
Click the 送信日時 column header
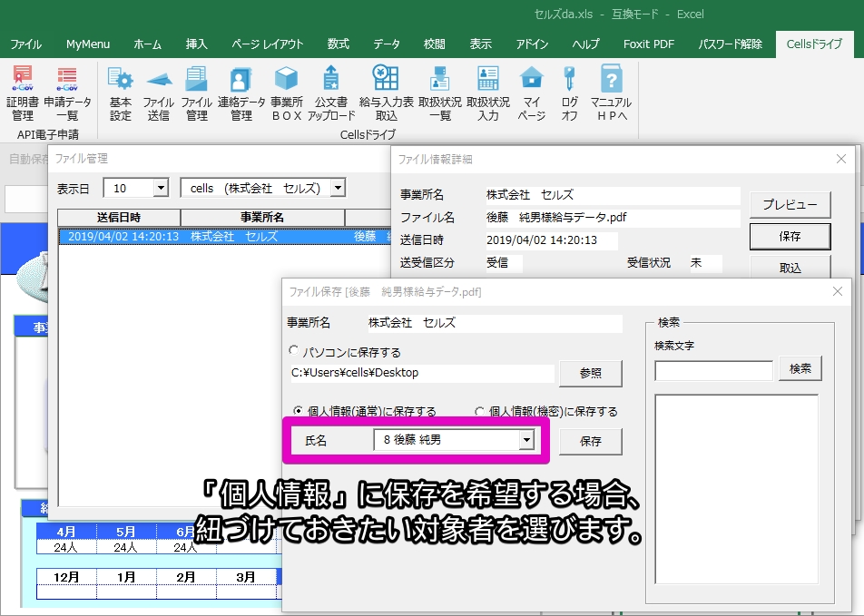click(x=119, y=217)
